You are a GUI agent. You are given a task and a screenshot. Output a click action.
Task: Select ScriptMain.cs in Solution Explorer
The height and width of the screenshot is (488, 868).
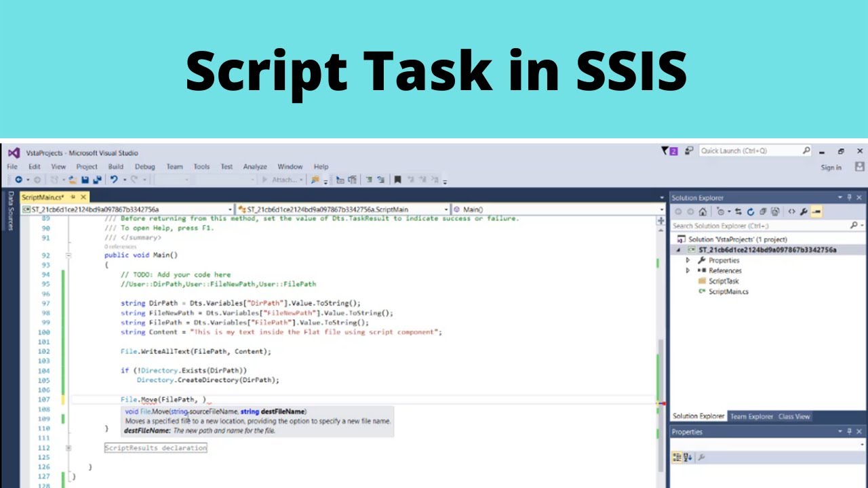728,291
